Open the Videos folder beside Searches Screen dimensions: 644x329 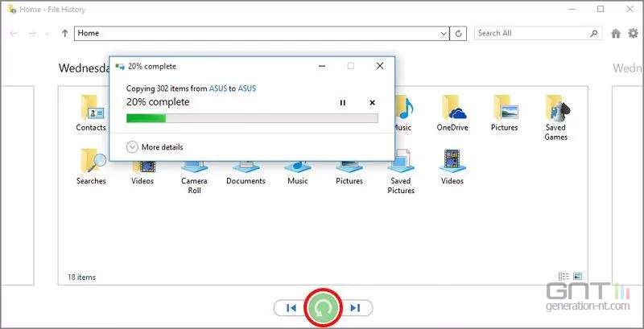click(x=142, y=172)
